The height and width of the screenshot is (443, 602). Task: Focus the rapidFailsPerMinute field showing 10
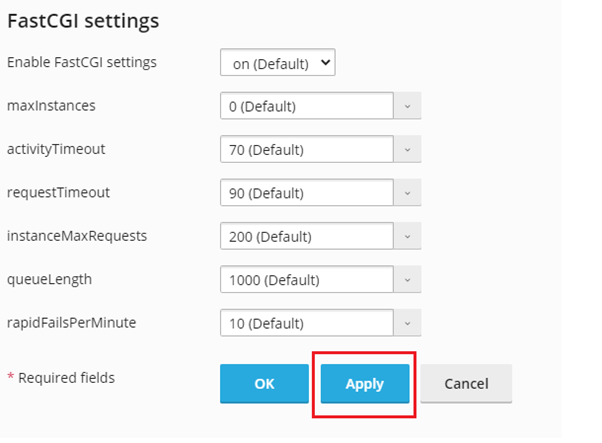[x=306, y=323]
